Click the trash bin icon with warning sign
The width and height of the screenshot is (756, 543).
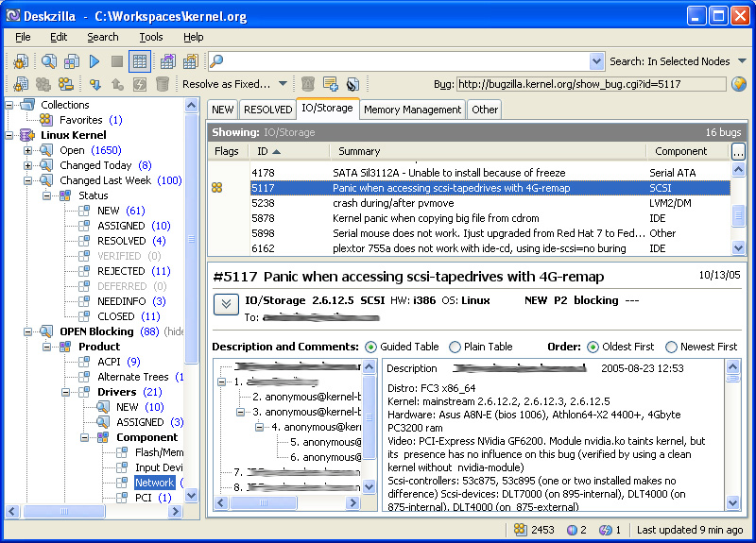coord(308,84)
